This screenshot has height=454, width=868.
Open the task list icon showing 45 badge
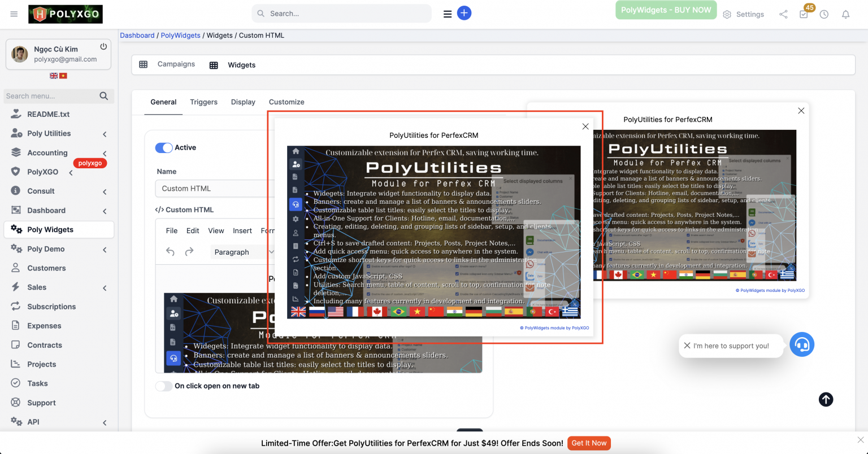803,14
